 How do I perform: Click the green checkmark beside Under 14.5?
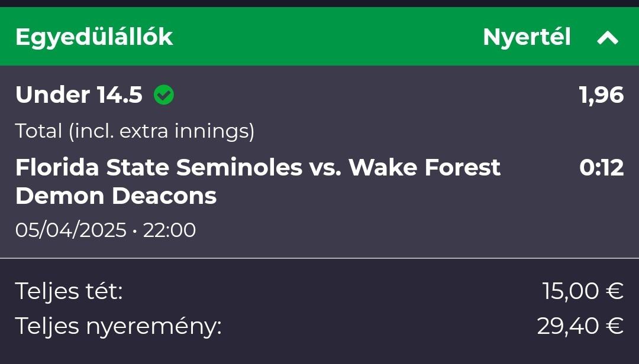click(x=164, y=95)
